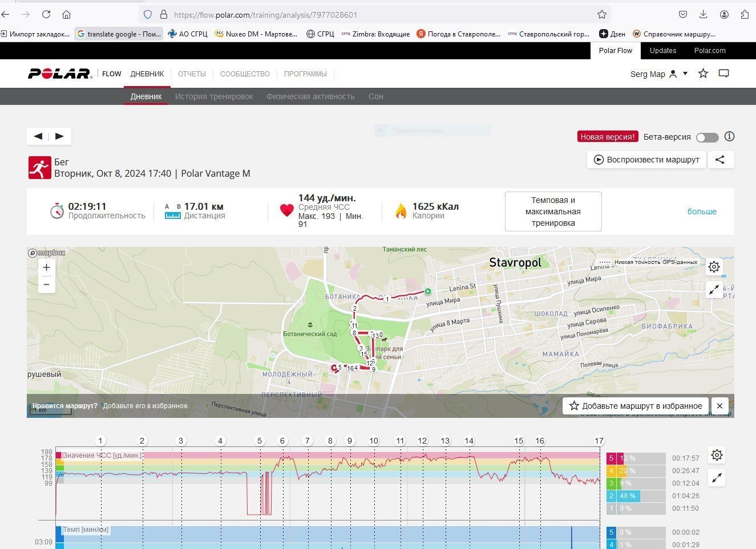Click heart rate zone 3 swatch (00:12:04)
The height and width of the screenshot is (549, 756).
612,483
